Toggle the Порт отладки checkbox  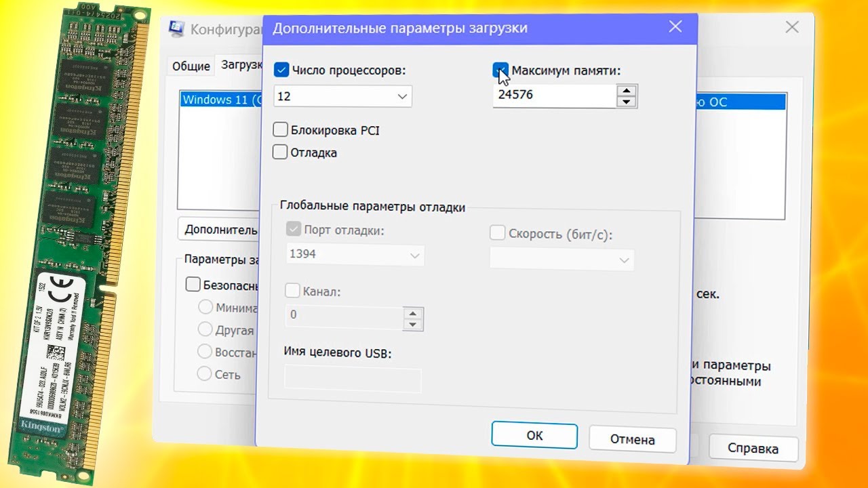click(x=294, y=230)
